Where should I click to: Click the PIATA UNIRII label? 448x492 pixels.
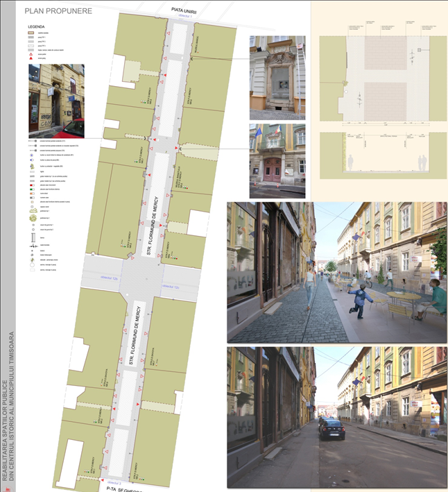[185, 10]
